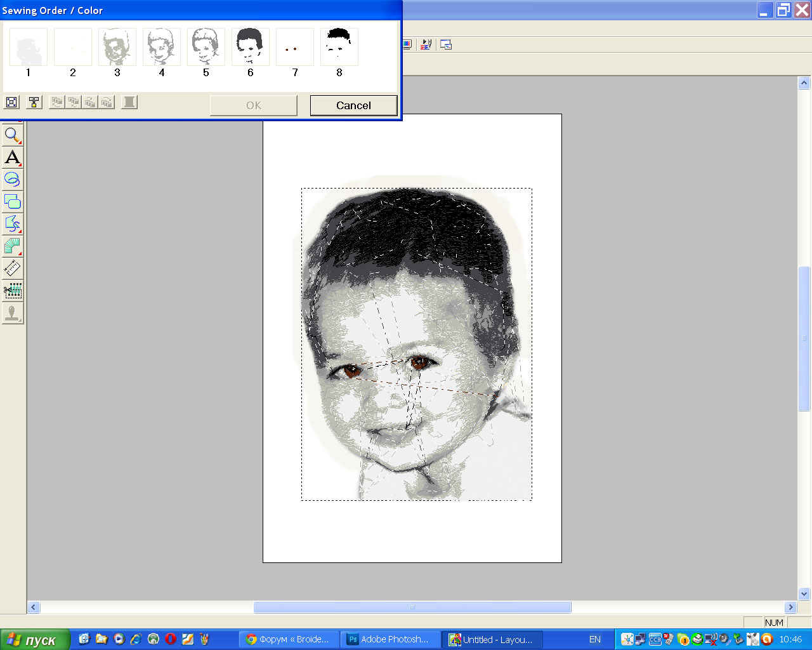Click the zoom-to-fit icon in Sewing Order dialog
Screen dimensions: 812x650
[x=11, y=102]
